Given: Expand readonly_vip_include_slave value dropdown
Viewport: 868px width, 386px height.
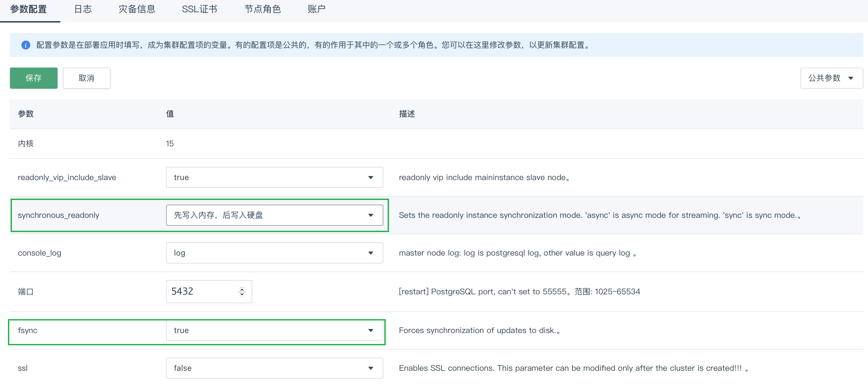Looking at the screenshot, I should click(274, 177).
